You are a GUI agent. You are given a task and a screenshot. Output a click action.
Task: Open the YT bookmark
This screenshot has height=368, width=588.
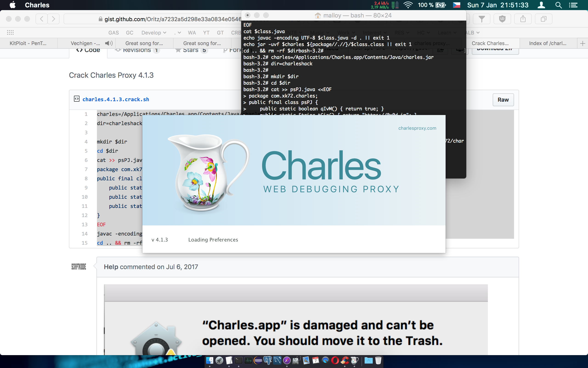206,33
